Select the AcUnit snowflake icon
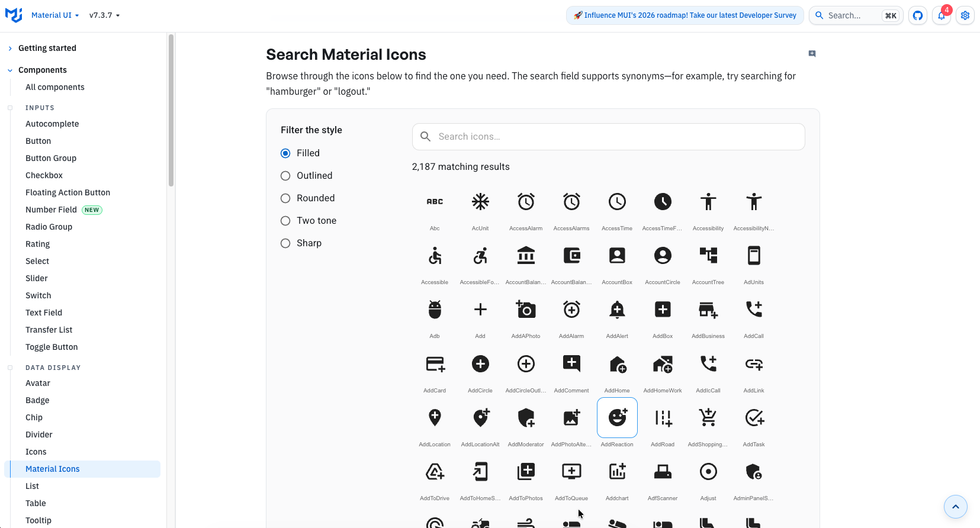This screenshot has width=980, height=528. click(480, 202)
